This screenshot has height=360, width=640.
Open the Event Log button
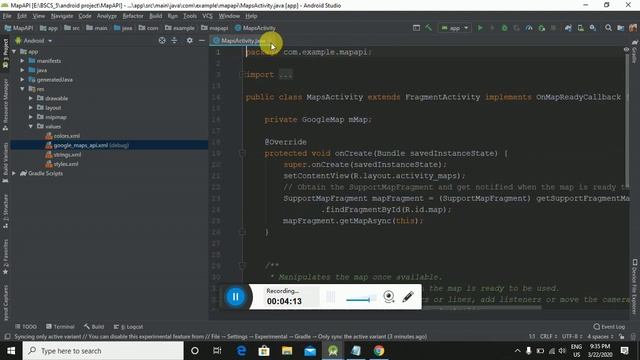[x=609, y=327]
